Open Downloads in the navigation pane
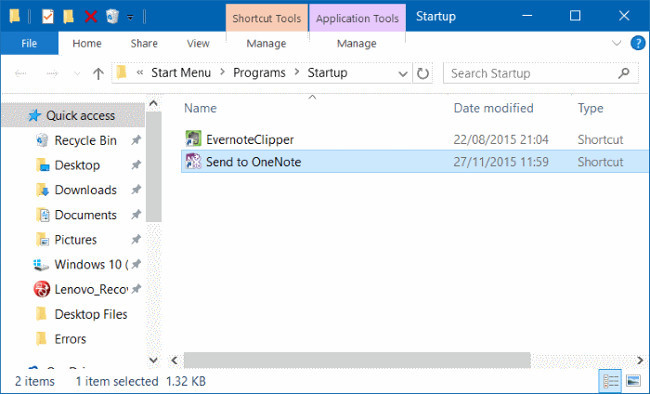650x394 pixels. 85,190
